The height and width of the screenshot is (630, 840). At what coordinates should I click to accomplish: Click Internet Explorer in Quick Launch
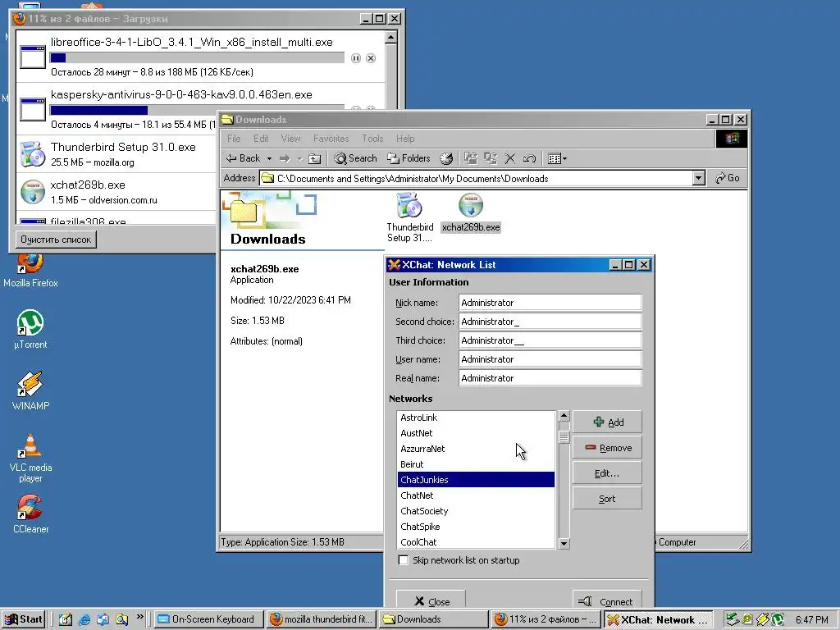(x=84, y=620)
